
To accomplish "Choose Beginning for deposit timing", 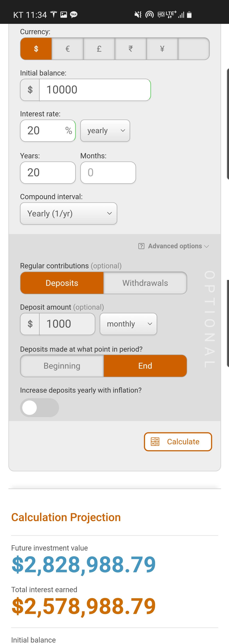I will (x=62, y=366).
